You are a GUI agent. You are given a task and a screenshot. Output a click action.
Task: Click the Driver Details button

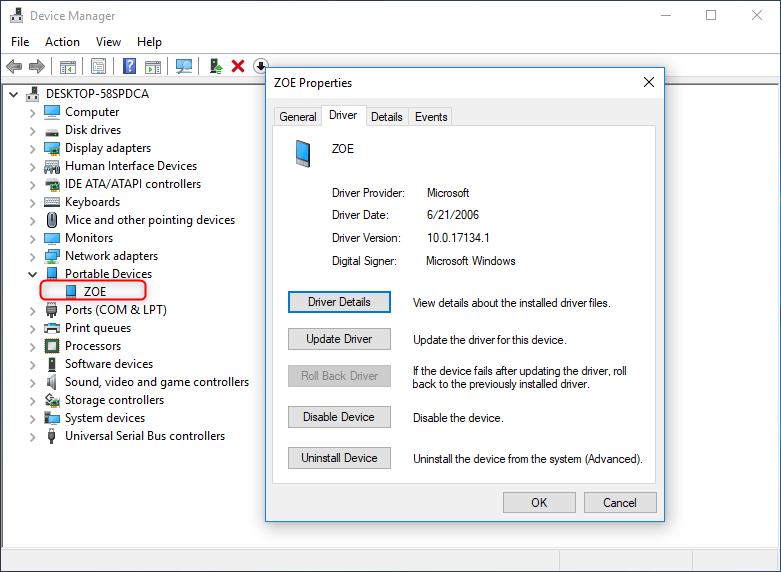point(339,302)
